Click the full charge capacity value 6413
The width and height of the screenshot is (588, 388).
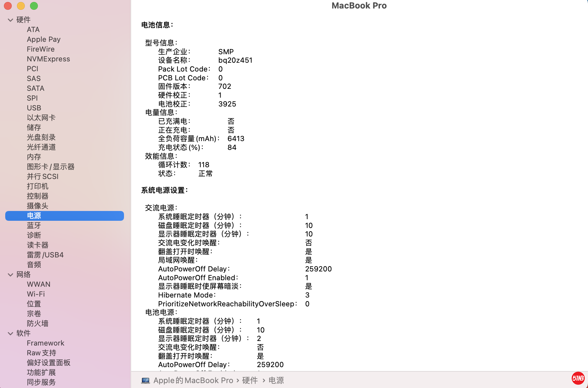(x=236, y=139)
